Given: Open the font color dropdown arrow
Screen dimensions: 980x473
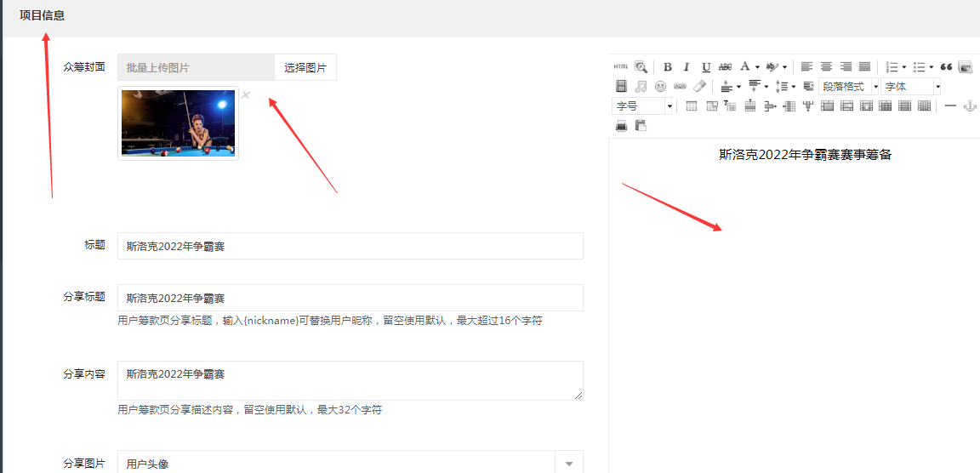Looking at the screenshot, I should pos(757,67).
